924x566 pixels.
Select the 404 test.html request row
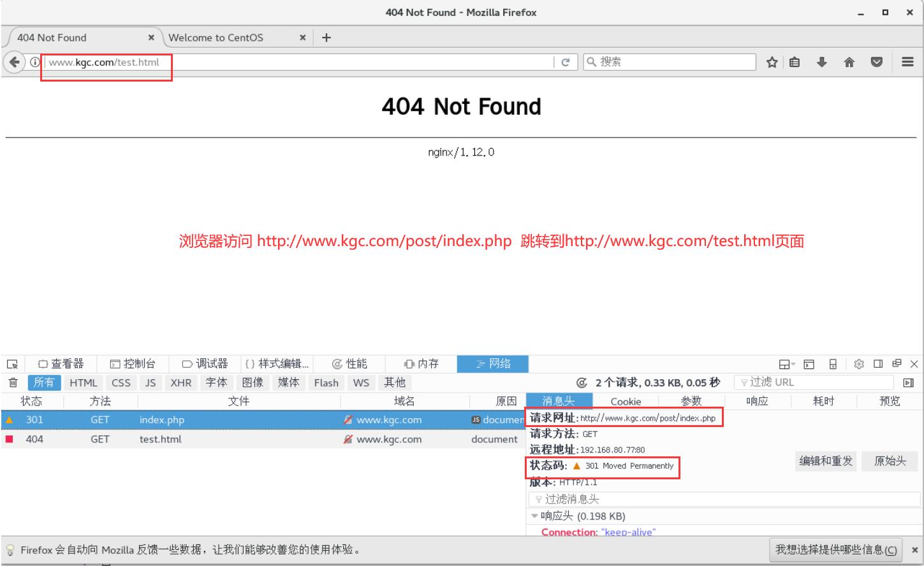(x=263, y=439)
